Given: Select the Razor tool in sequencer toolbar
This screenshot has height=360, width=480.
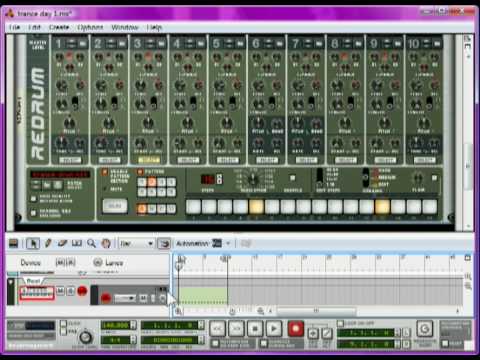Looking at the screenshot, I should click(77, 243).
